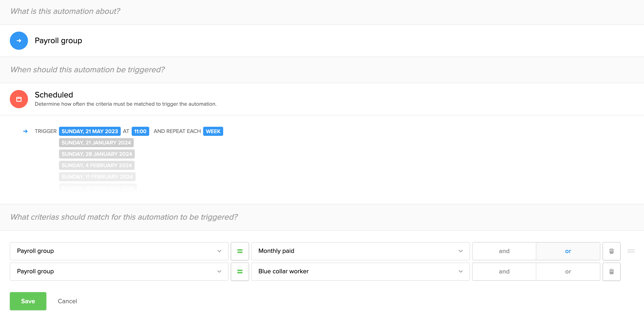Delete the Blue collar worker criteria row

(611, 271)
